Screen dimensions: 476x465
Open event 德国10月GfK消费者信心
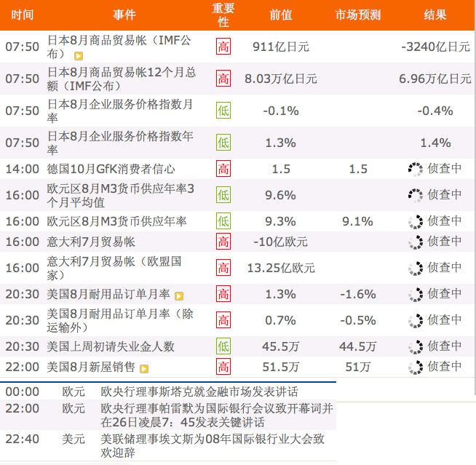(x=111, y=169)
